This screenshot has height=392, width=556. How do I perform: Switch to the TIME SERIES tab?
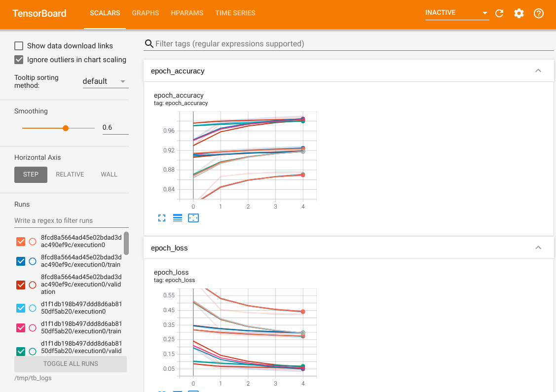235,13
